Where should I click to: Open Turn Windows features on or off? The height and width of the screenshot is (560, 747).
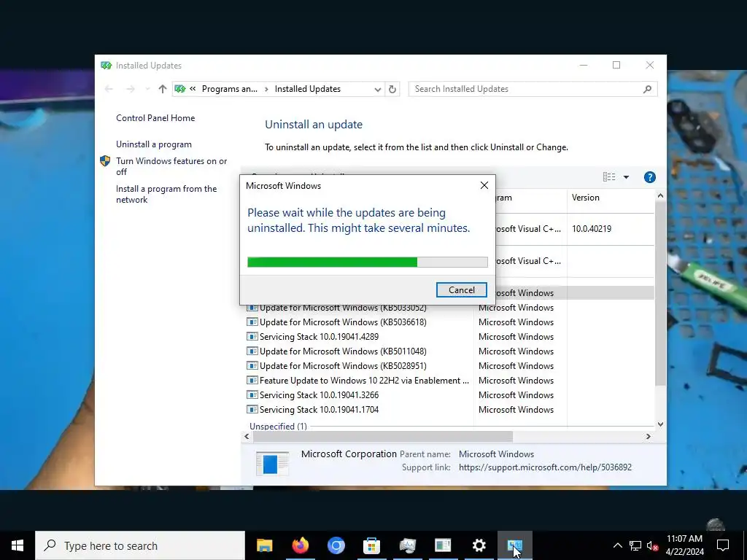click(171, 166)
